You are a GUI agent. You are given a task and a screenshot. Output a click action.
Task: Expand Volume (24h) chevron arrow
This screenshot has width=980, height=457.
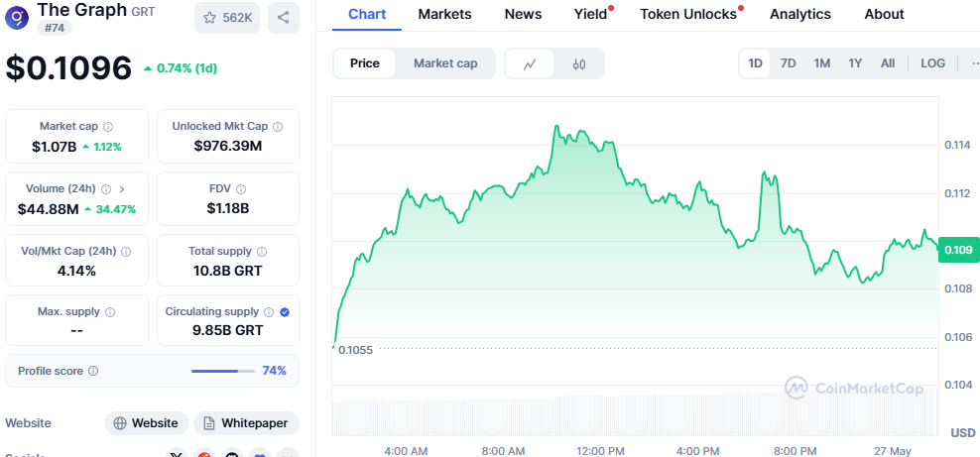122,188
